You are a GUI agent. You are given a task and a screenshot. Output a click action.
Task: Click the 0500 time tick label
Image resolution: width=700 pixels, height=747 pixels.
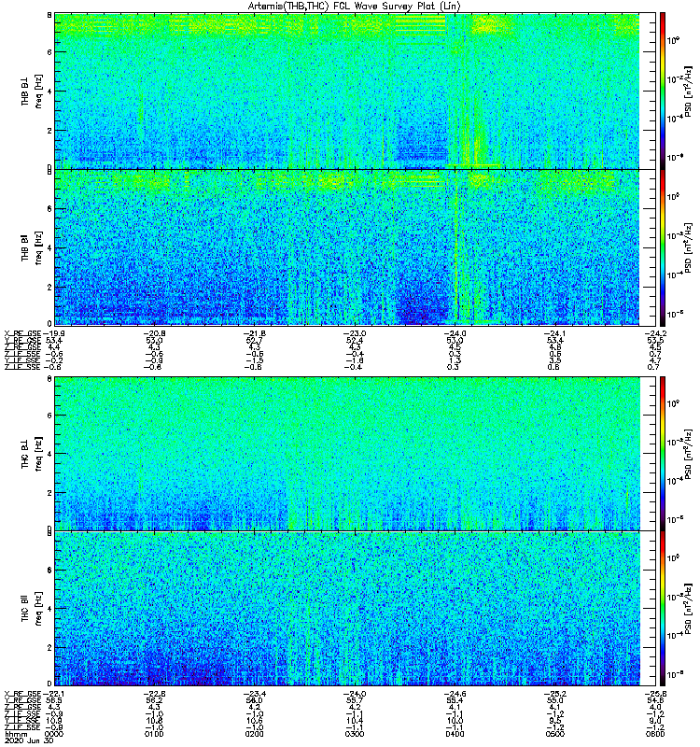(554, 734)
